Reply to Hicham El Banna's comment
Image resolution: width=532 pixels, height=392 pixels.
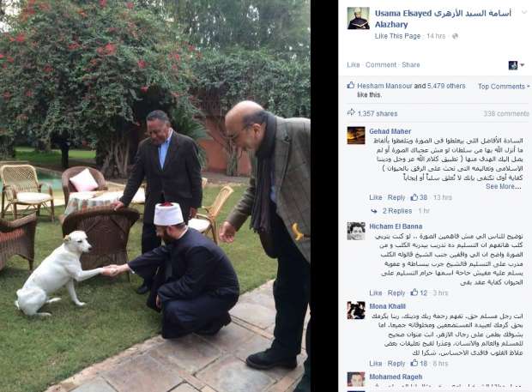pos(396,292)
